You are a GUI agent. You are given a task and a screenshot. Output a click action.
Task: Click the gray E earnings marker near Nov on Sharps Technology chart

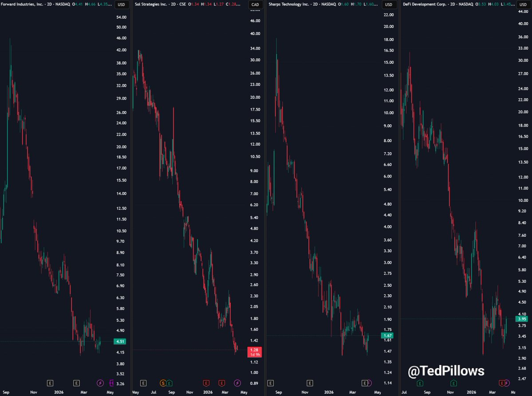(x=310, y=383)
